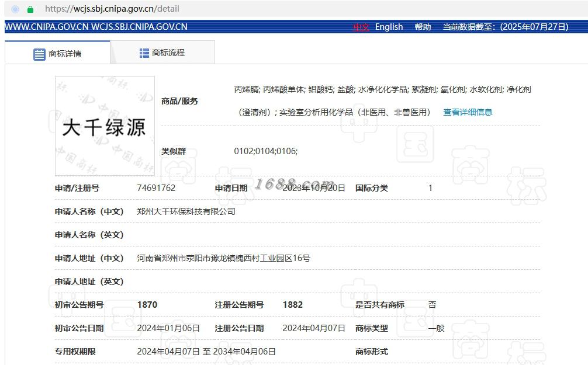The height and width of the screenshot is (365, 588).
Task: Click the browser address bar URL
Action: pos(112,9)
